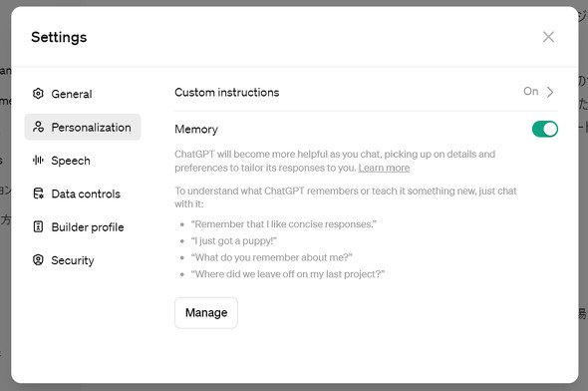
Task: Follow the Learn more link
Action: (x=384, y=168)
